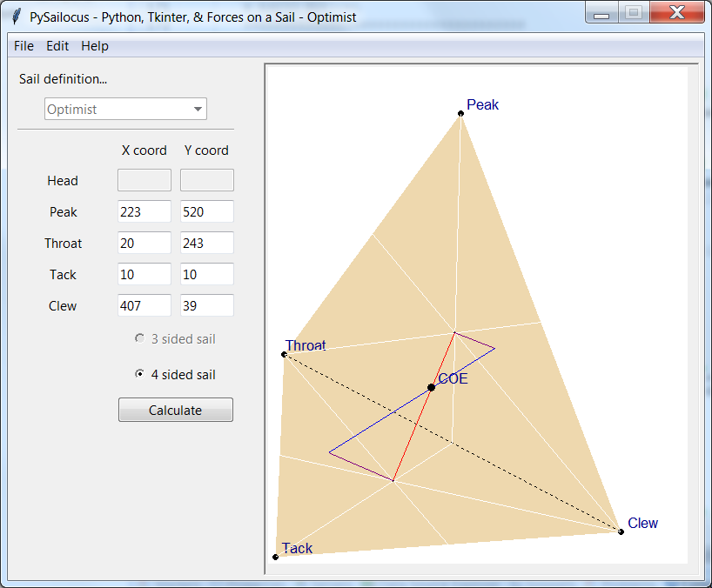Maximize the PySailocus window

[634, 12]
